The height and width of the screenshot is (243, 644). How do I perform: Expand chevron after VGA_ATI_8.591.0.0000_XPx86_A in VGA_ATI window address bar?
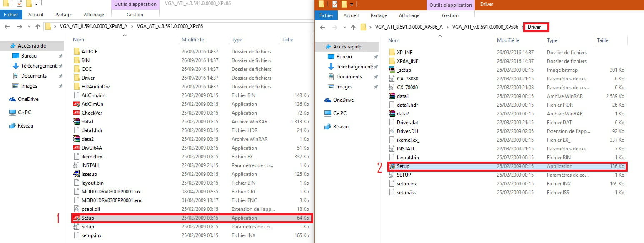click(133, 26)
